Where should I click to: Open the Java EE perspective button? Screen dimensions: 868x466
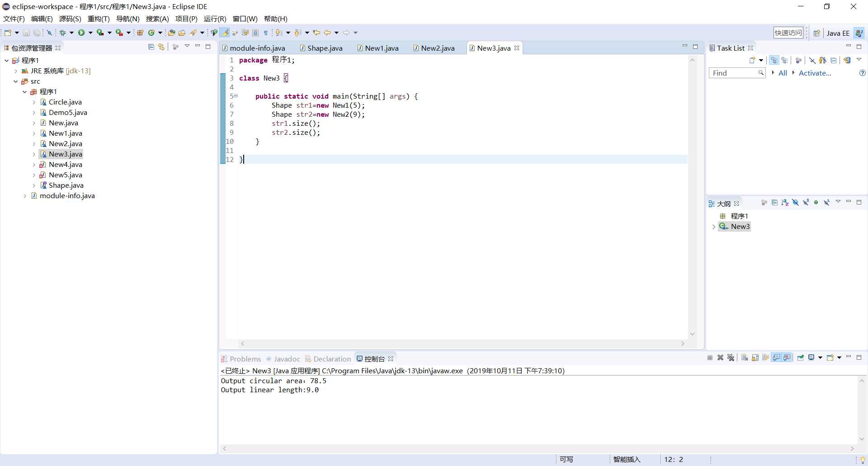tap(838, 33)
